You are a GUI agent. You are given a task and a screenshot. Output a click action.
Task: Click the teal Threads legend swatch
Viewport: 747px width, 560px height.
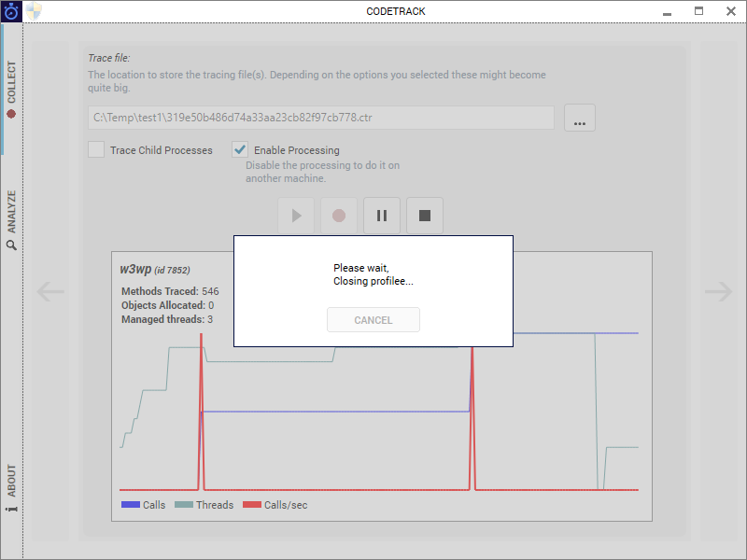184,505
